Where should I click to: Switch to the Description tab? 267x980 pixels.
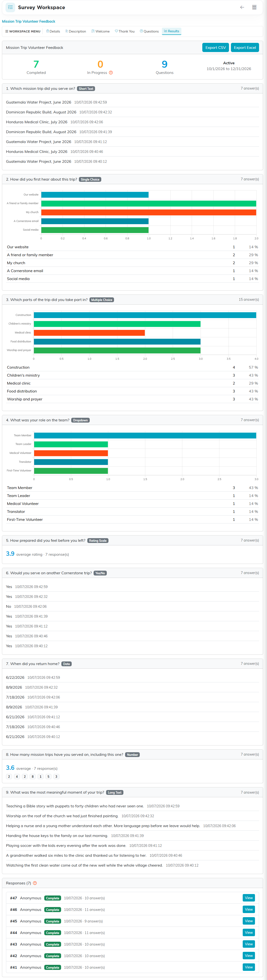pyautogui.click(x=76, y=32)
